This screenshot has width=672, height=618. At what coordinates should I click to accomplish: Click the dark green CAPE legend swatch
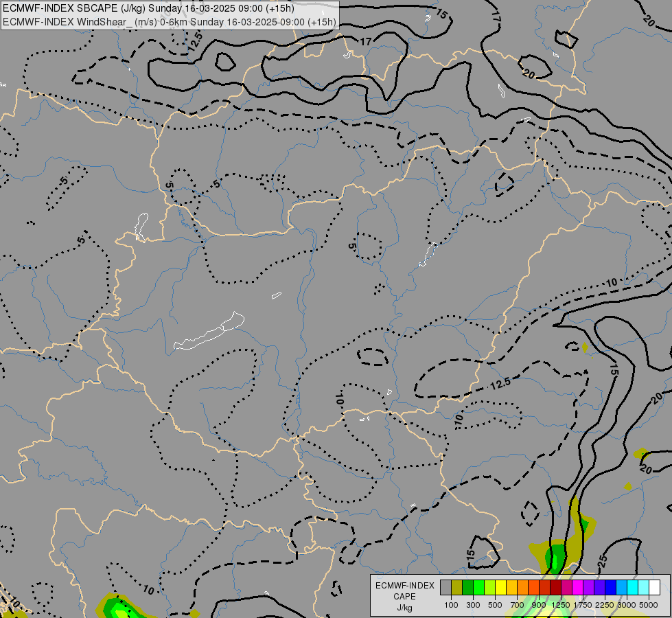coord(468,587)
